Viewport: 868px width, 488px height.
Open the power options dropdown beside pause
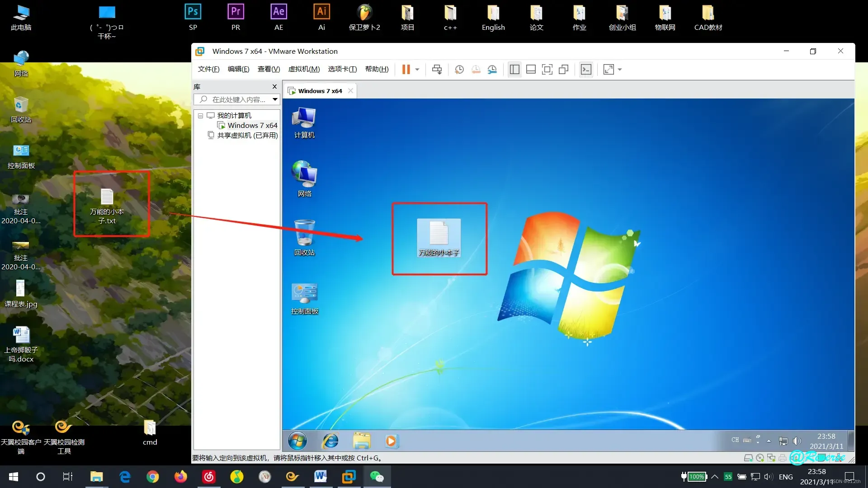click(417, 70)
